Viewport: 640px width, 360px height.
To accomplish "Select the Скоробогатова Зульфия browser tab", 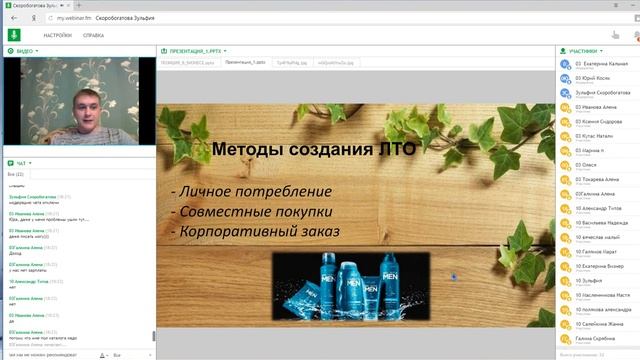I will 38,5.
